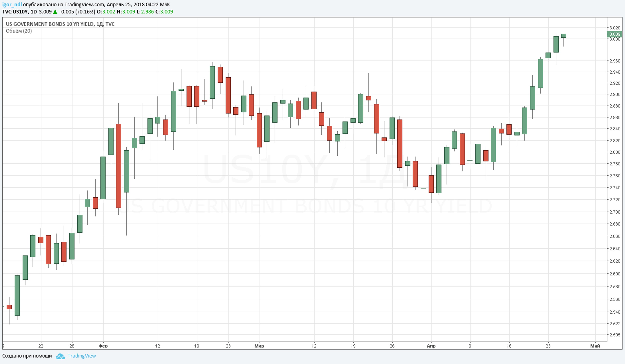Click the Фев month label on time axis
This screenshot has height=364, width=625.
tap(103, 346)
